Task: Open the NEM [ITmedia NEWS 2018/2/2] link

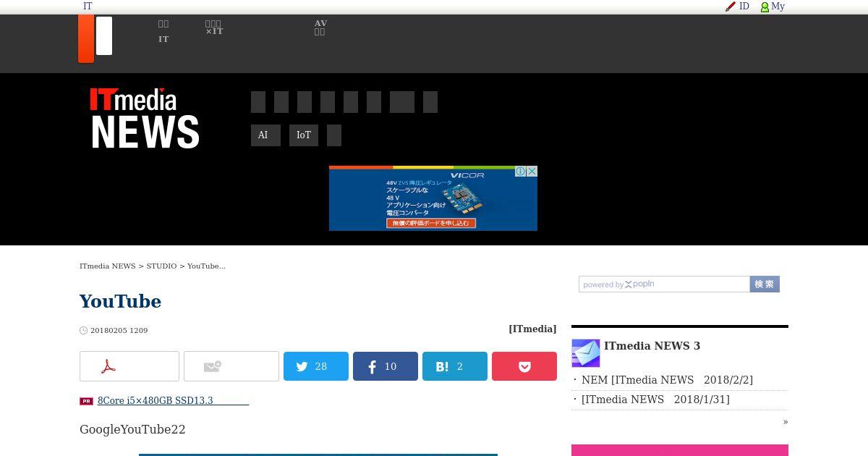Action: [x=667, y=380]
